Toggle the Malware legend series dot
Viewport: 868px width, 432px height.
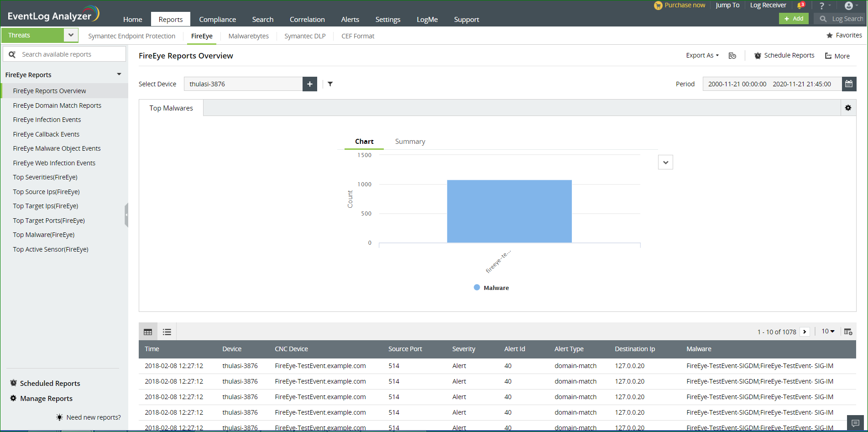click(x=477, y=288)
